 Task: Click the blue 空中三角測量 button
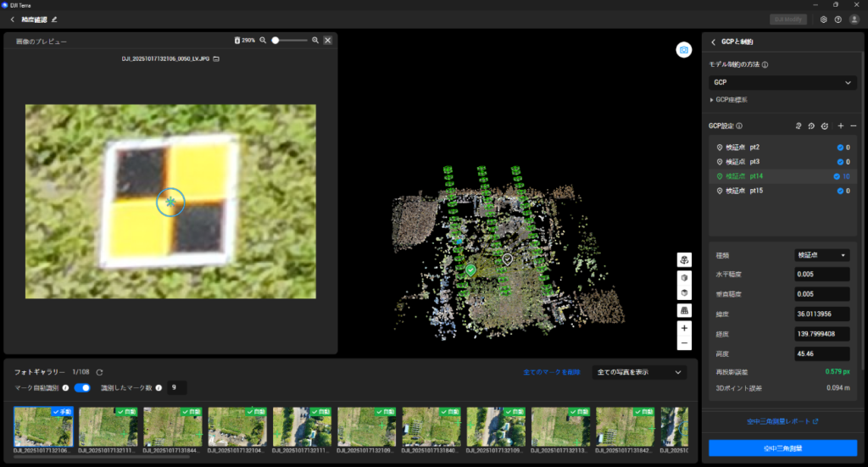pyautogui.click(x=782, y=448)
